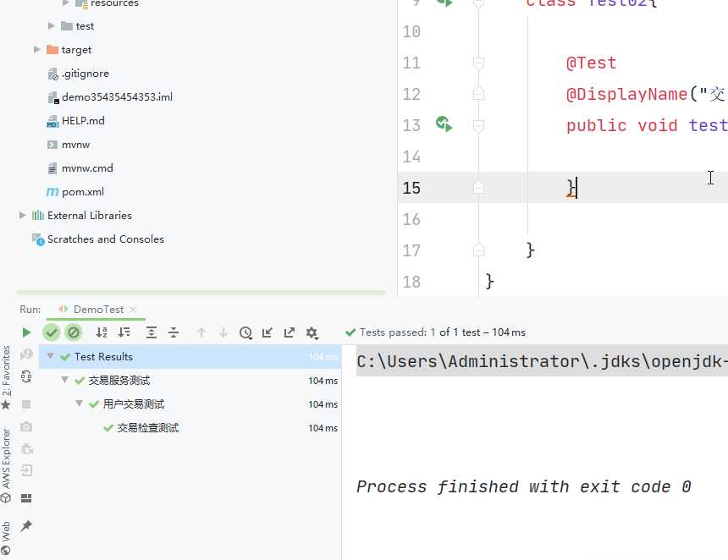Collapse the 交易服务测试 node
Image resolution: width=728 pixels, height=560 pixels.
coord(65,380)
